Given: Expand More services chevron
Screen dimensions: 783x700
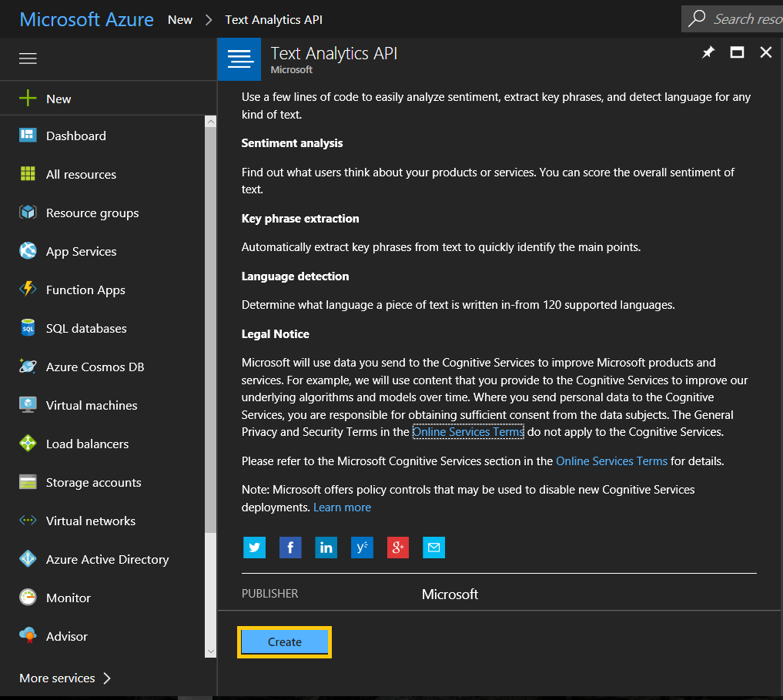Looking at the screenshot, I should click(x=107, y=678).
